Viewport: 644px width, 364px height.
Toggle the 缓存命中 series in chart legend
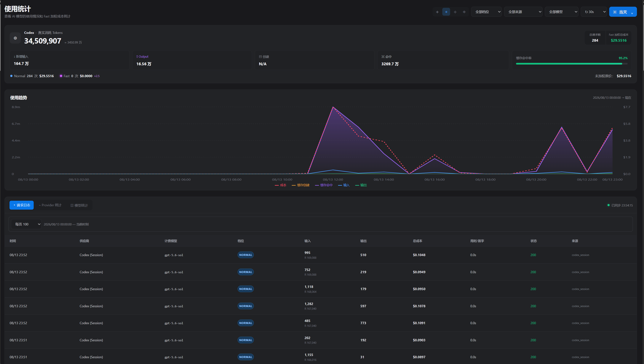tap(324, 185)
